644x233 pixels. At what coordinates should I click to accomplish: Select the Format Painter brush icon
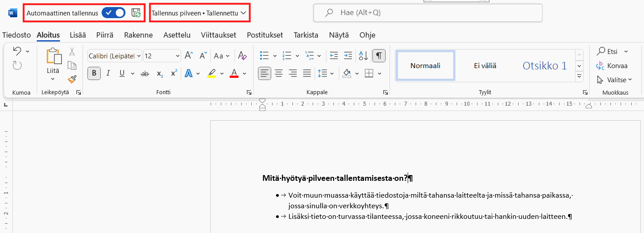coord(72,79)
